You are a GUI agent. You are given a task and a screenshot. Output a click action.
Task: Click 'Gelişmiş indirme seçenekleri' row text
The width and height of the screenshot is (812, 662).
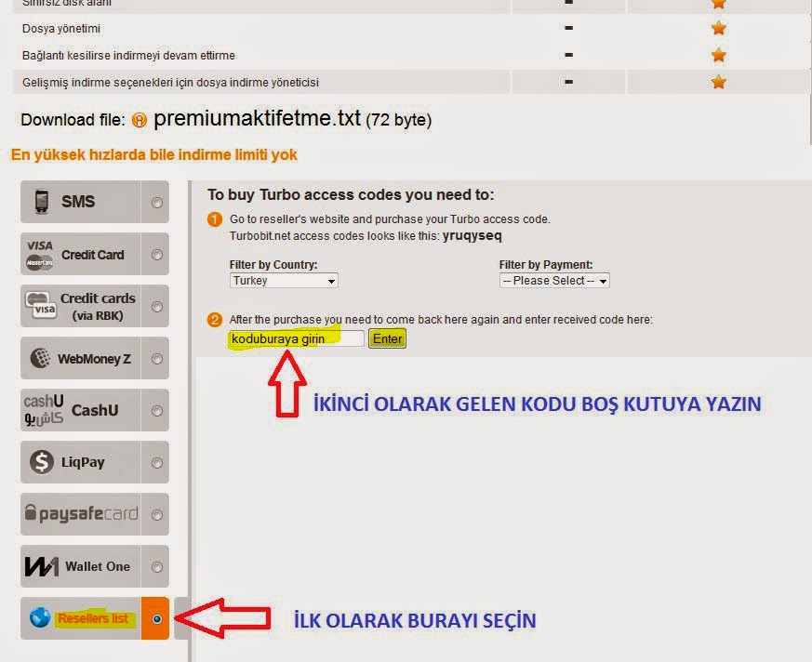click(170, 83)
